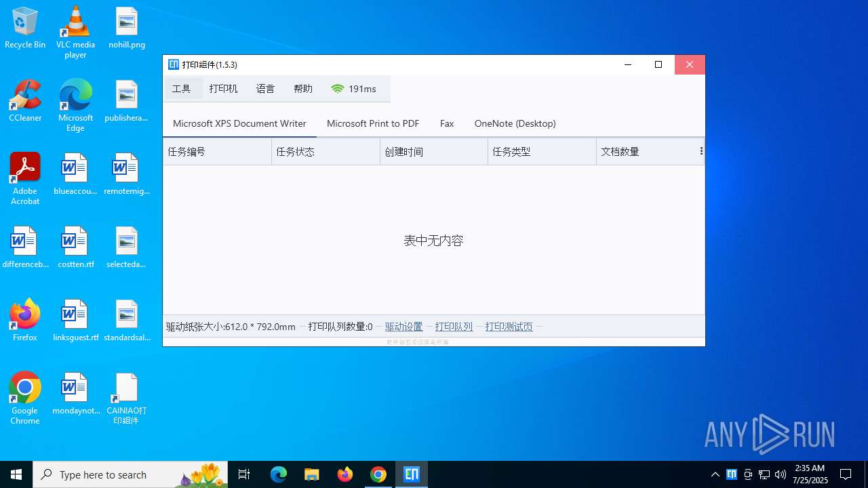Switch to the Fax printer tab
The image size is (868, 488).
pyautogui.click(x=447, y=123)
